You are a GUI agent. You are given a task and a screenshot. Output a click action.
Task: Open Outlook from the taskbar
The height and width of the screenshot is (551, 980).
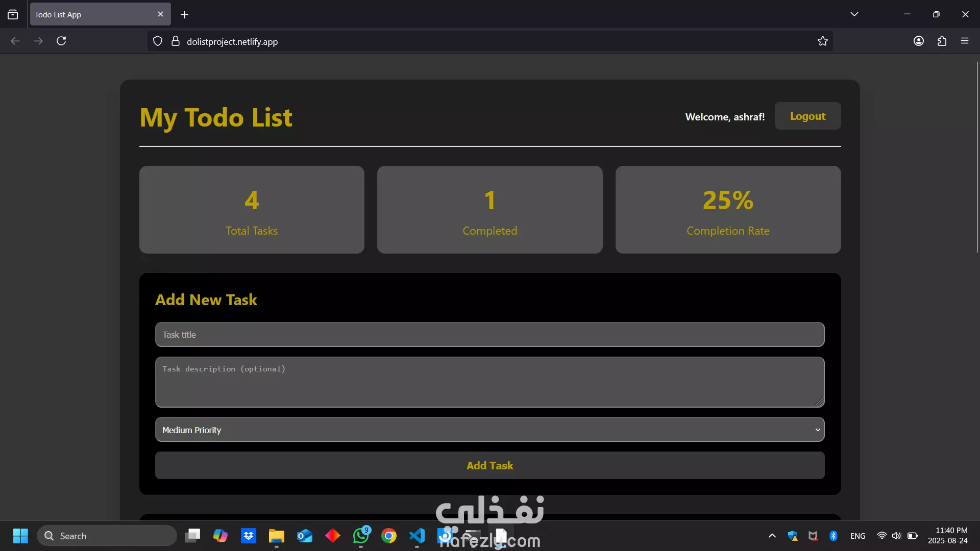point(305,536)
